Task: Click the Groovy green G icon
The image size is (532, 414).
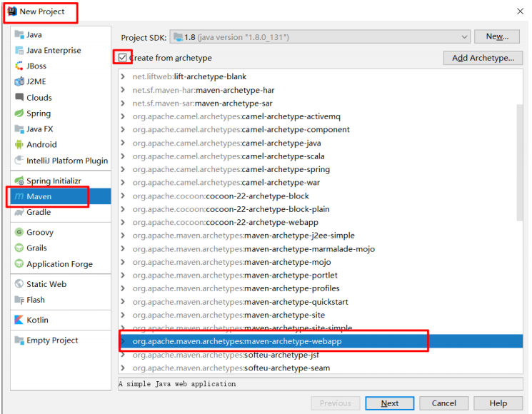Action: pyautogui.click(x=19, y=232)
